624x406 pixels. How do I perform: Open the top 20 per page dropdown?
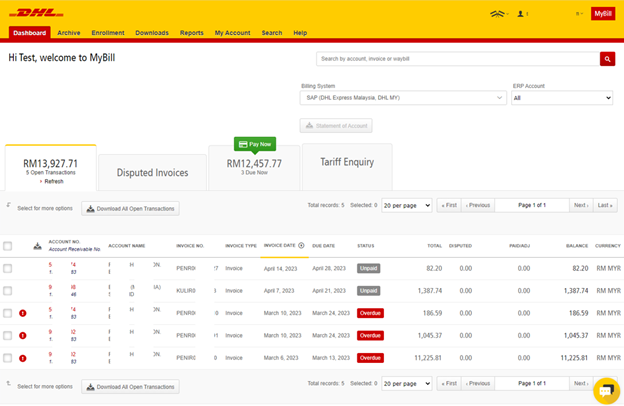(406, 205)
